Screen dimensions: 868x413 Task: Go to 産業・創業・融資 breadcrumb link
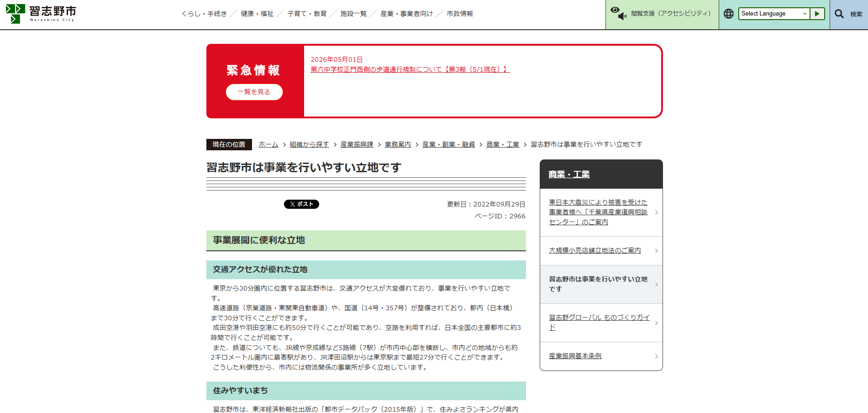click(x=448, y=144)
